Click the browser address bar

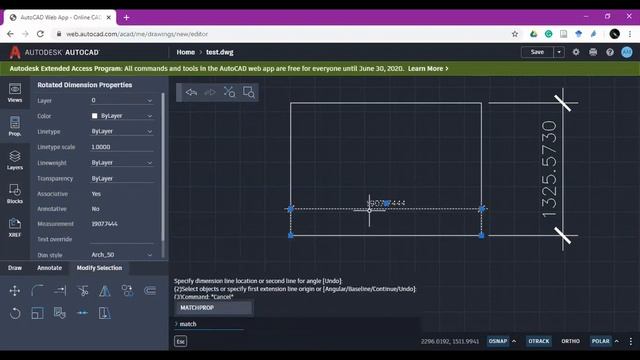(282, 34)
